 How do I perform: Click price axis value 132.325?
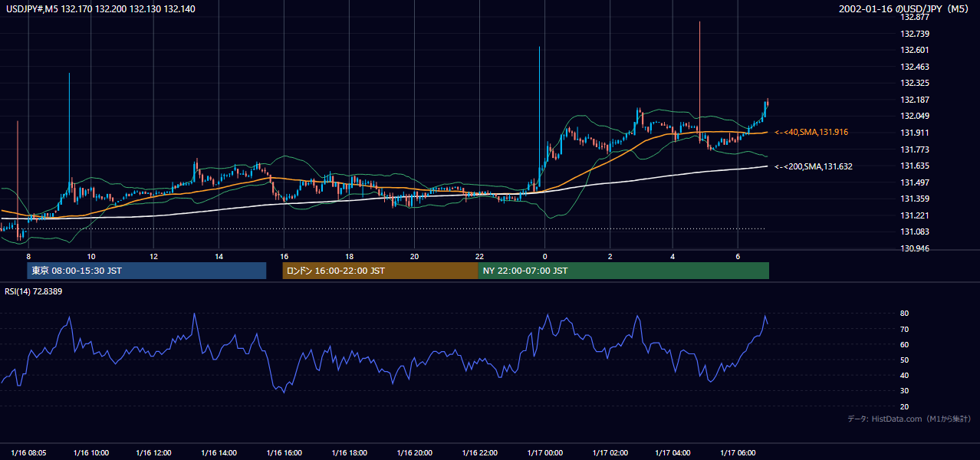tap(915, 83)
